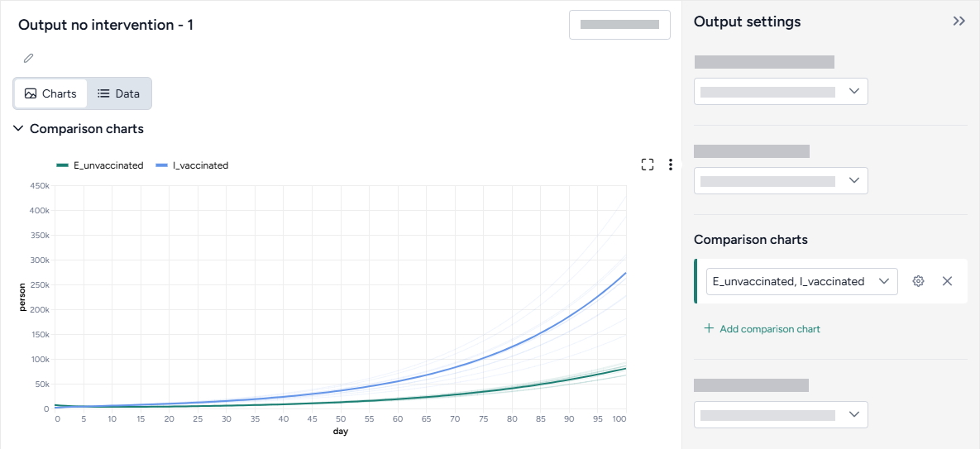Toggle I_vaccinated series in legend
Screen dimensions: 980x449
pyautogui.click(x=192, y=165)
